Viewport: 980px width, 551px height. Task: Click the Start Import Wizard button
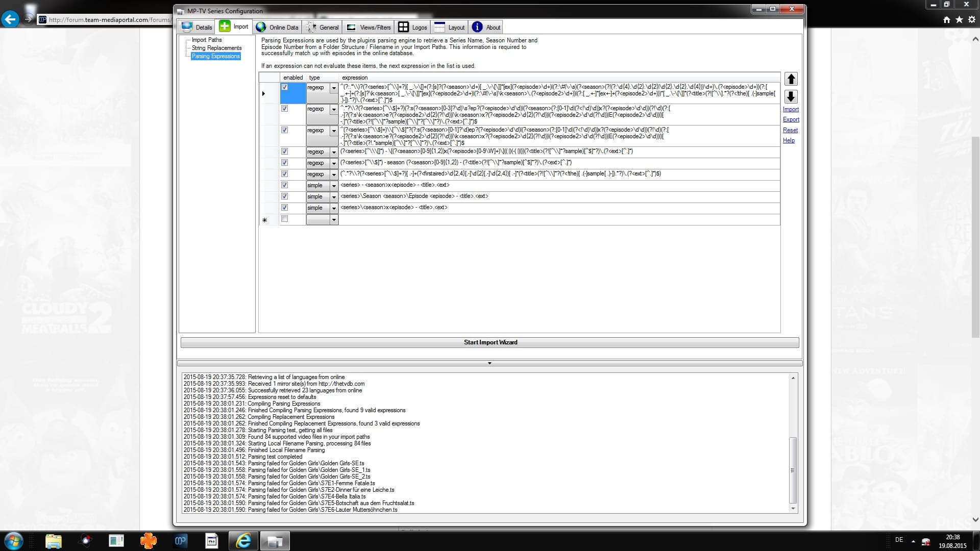coord(490,342)
